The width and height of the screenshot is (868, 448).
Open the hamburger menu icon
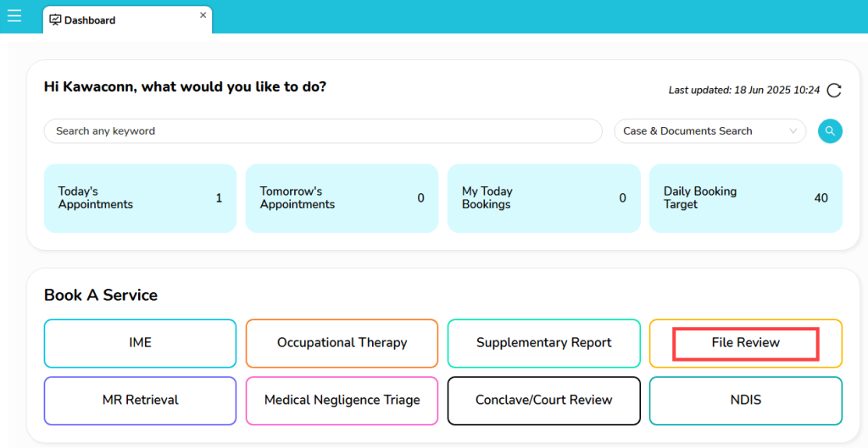tap(14, 15)
